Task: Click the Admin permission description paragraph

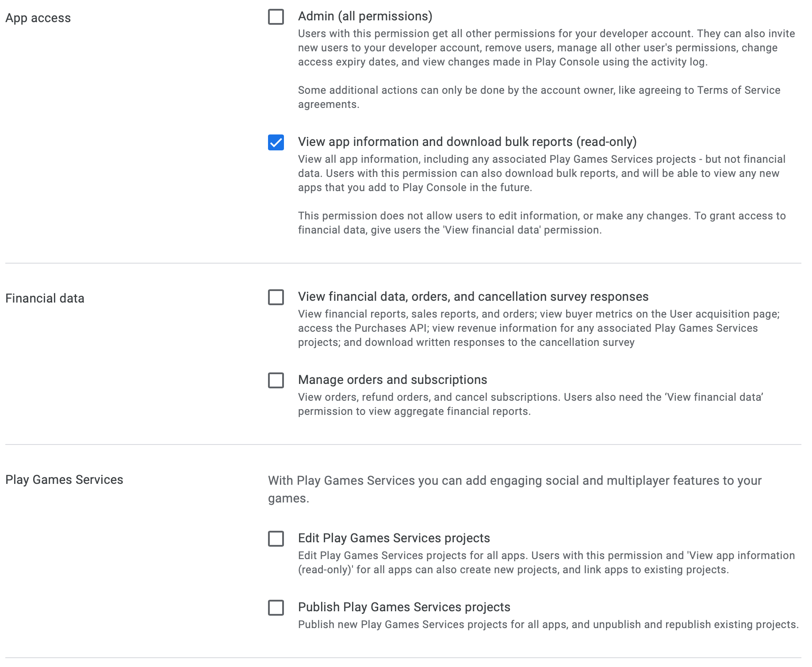Action: 547,48
